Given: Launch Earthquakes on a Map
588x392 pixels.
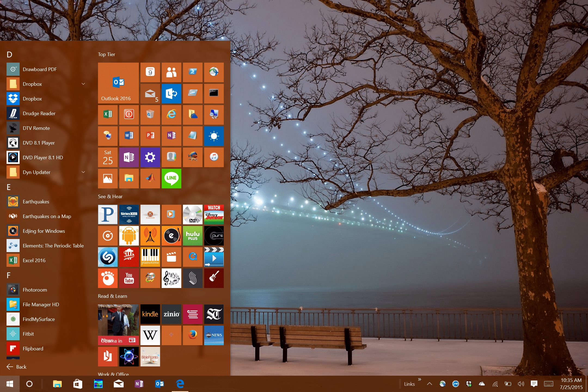Looking at the screenshot, I should pyautogui.click(x=46, y=216).
